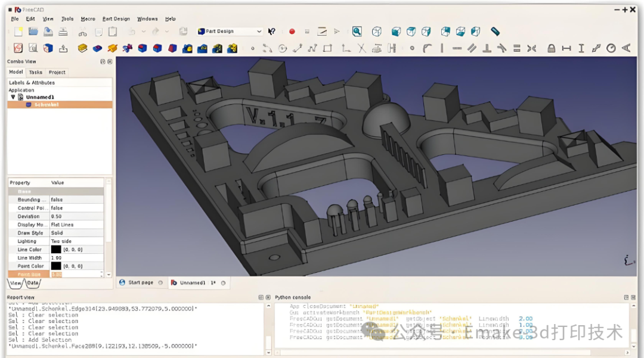The width and height of the screenshot is (644, 358).
Task: Close the Combo View panel
Action: tap(110, 61)
